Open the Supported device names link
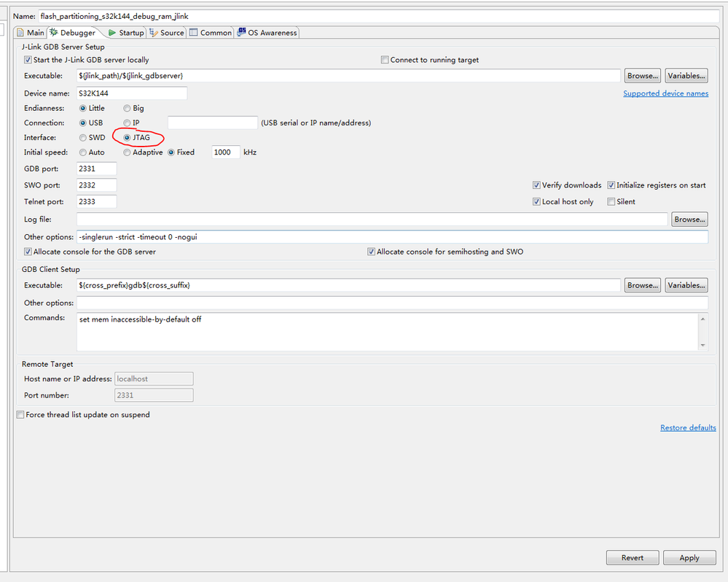 (x=666, y=93)
